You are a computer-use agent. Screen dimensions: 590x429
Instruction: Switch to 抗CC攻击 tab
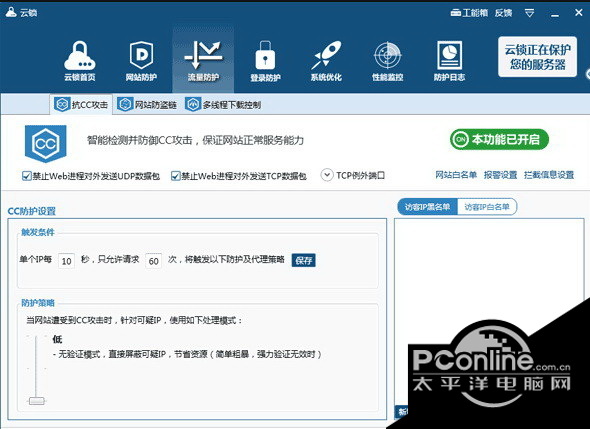(x=81, y=104)
